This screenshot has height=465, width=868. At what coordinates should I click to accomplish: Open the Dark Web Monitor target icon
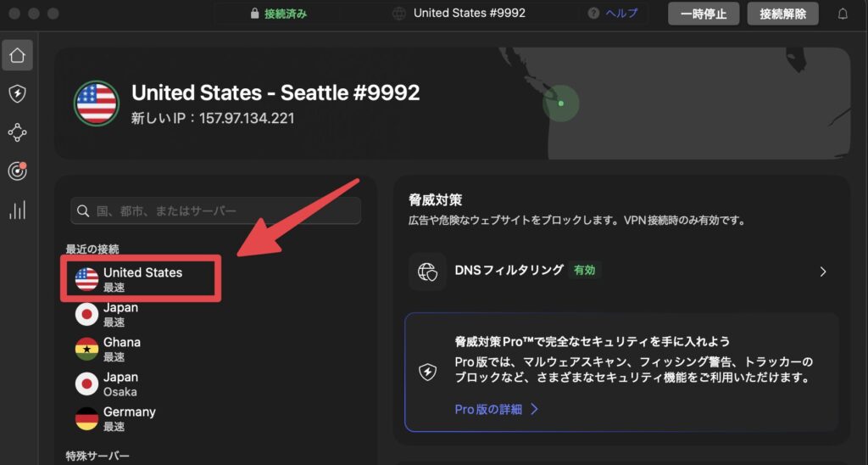click(x=17, y=171)
